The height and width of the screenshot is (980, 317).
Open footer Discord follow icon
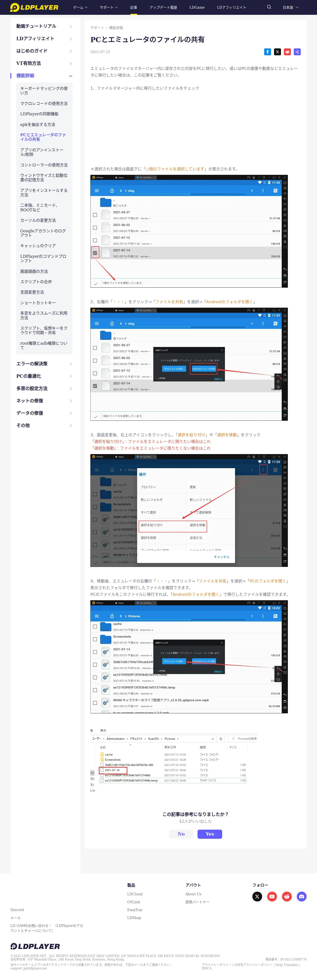302,897
